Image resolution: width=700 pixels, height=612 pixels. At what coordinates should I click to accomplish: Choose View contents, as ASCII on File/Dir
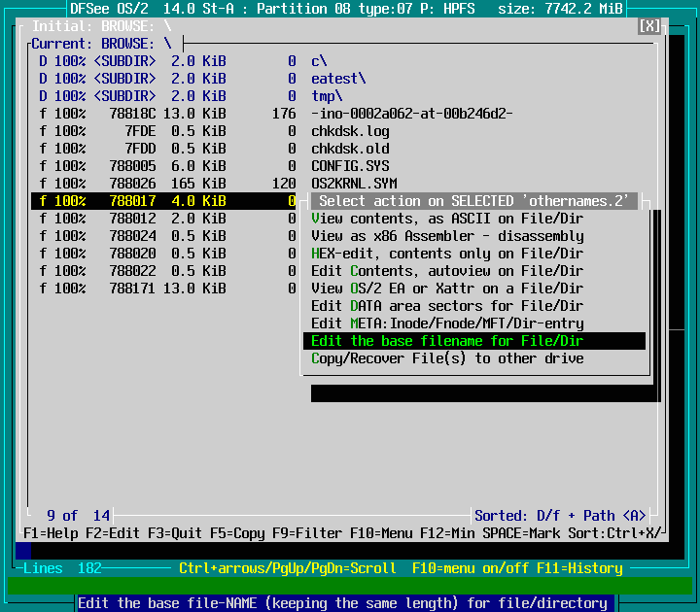click(x=447, y=219)
